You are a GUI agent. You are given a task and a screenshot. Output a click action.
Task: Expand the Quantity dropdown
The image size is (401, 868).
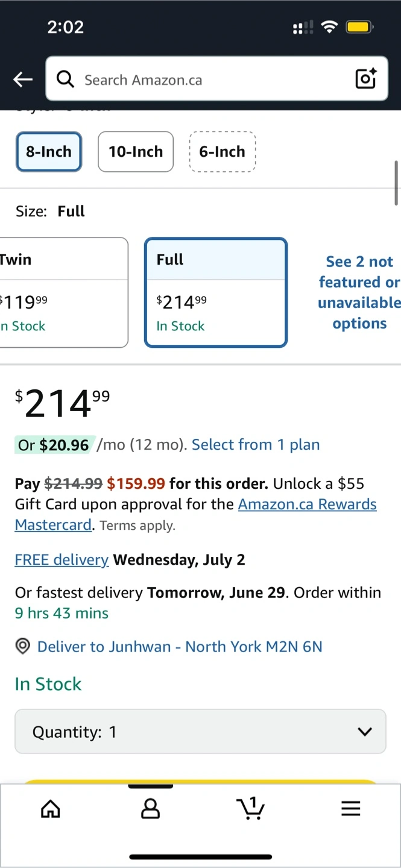[x=200, y=732]
